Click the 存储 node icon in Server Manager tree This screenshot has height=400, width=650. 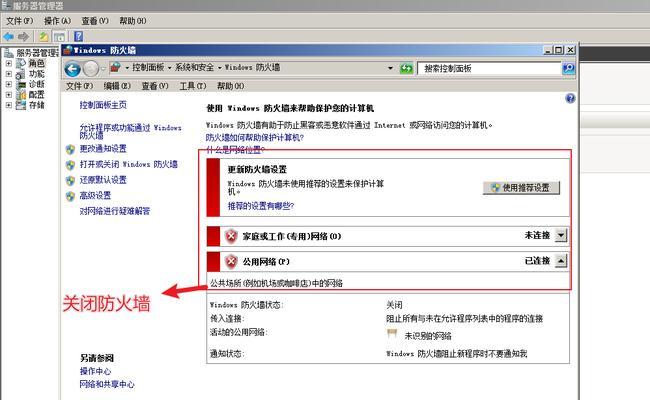click(x=21, y=105)
